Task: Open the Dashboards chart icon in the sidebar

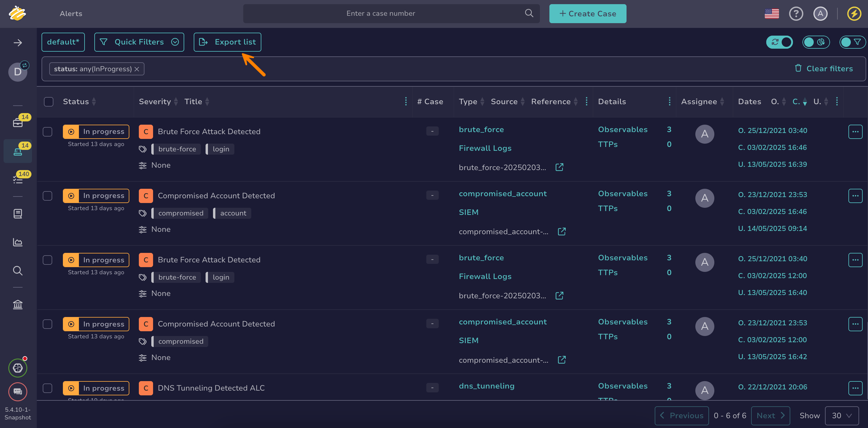Action: [x=18, y=242]
